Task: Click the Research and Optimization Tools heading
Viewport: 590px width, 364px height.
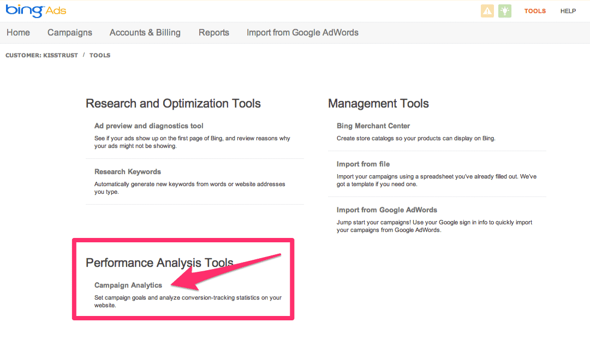Action: pos(173,104)
